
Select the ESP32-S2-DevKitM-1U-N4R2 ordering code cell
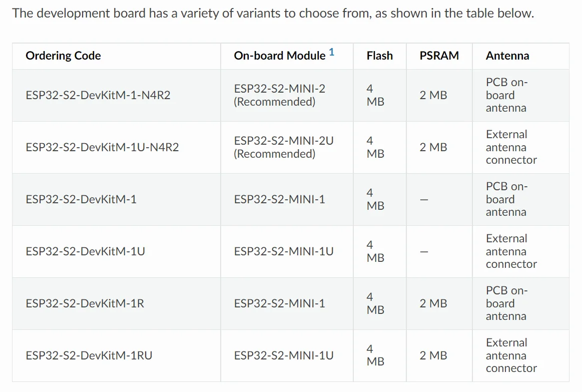tap(102, 147)
